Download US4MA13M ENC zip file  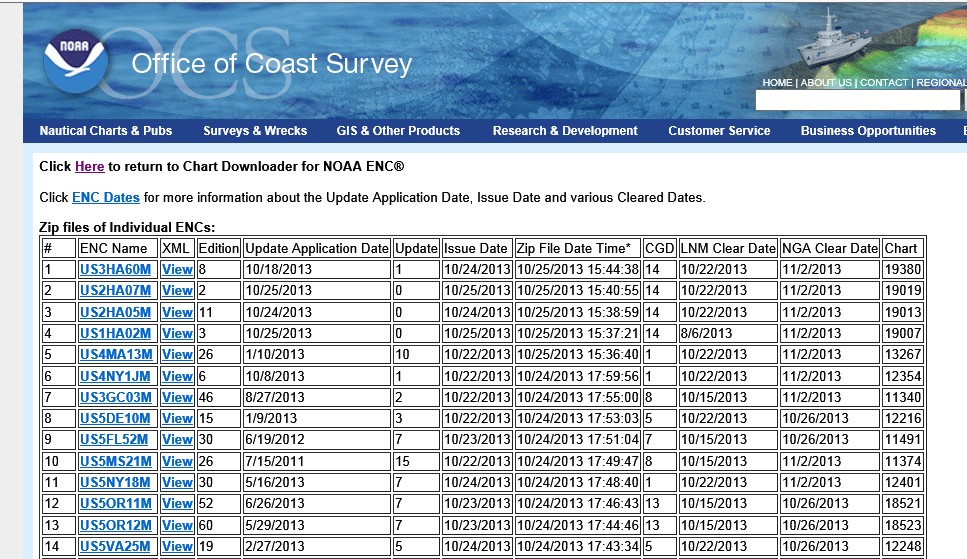116,355
